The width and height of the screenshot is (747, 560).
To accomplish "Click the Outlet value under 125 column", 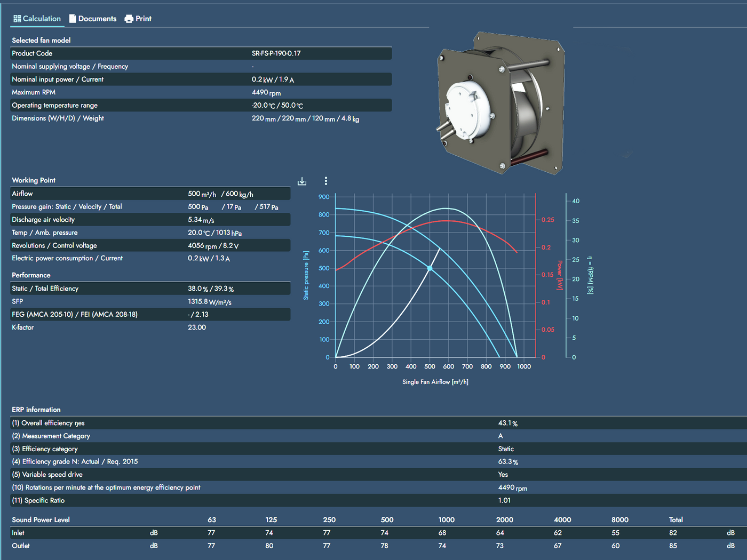I will [x=269, y=546].
